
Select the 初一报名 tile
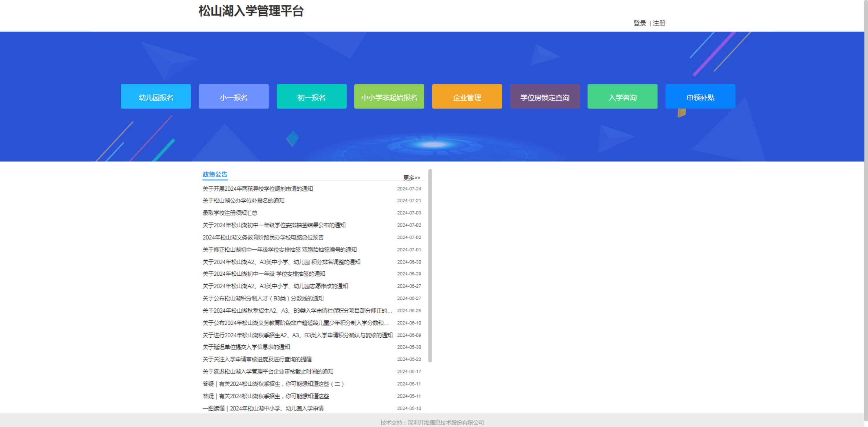[x=311, y=97]
